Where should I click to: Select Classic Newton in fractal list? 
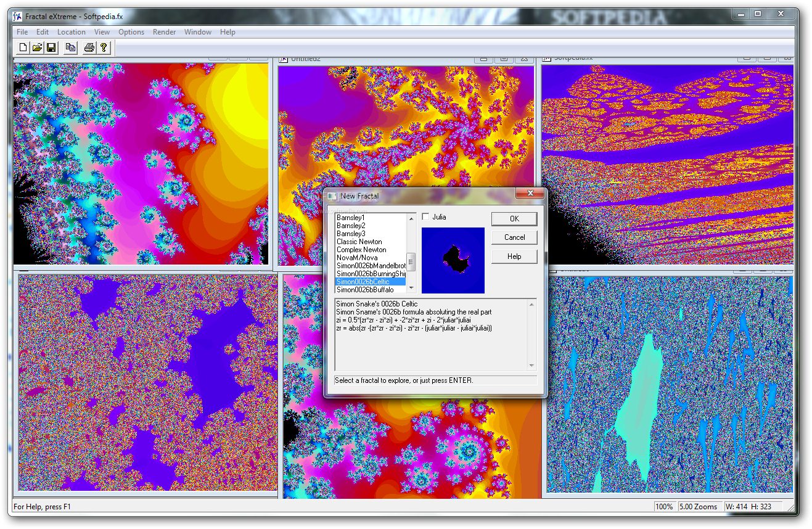359,242
